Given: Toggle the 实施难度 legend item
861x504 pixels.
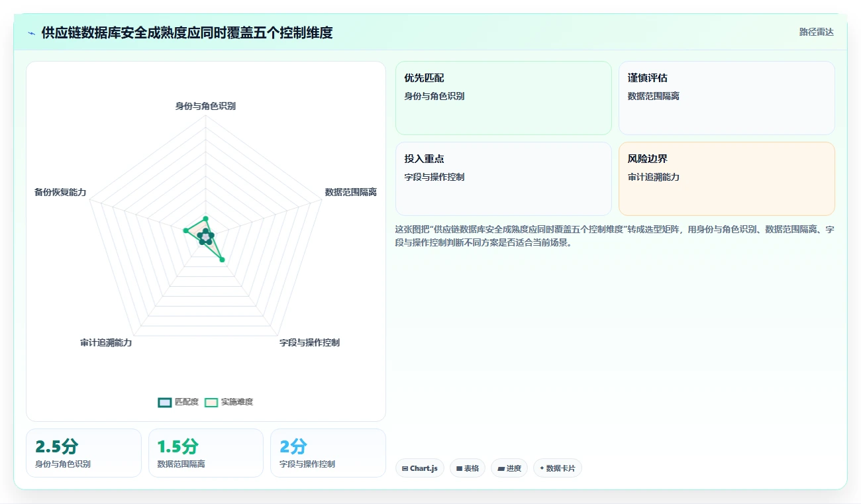Looking at the screenshot, I should pyautogui.click(x=228, y=402).
